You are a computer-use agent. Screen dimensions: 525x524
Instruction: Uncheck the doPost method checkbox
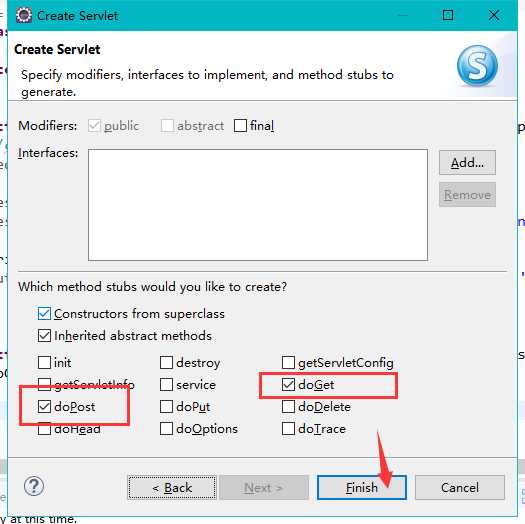(44, 406)
